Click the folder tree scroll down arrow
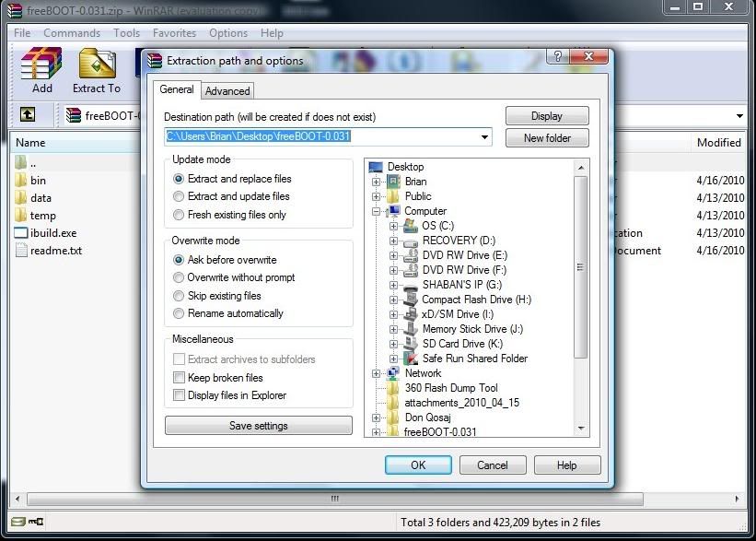756x541 pixels. click(x=580, y=428)
